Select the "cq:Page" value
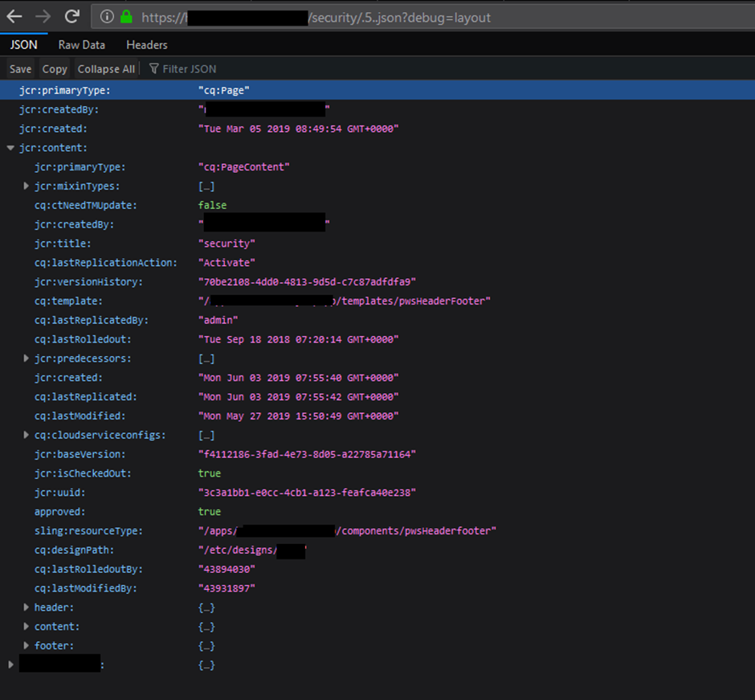This screenshot has height=700, width=755. pyautogui.click(x=224, y=91)
